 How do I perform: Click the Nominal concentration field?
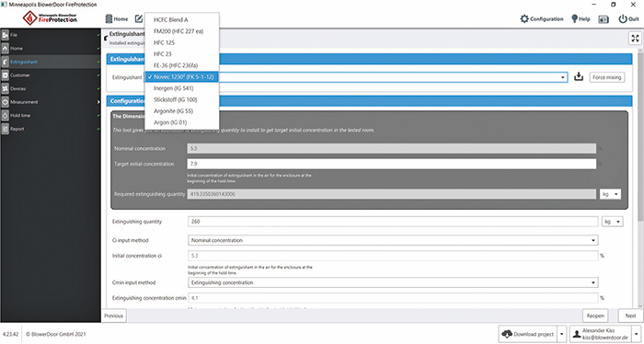(x=391, y=149)
